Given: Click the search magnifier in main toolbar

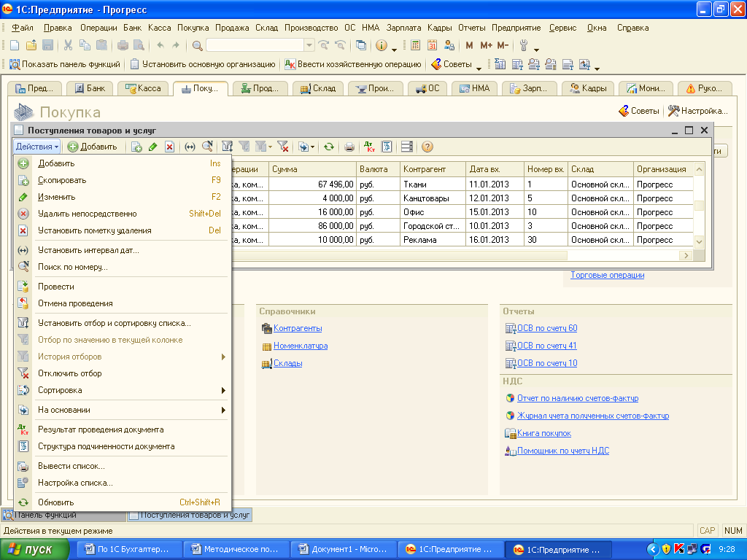Looking at the screenshot, I should (x=197, y=45).
